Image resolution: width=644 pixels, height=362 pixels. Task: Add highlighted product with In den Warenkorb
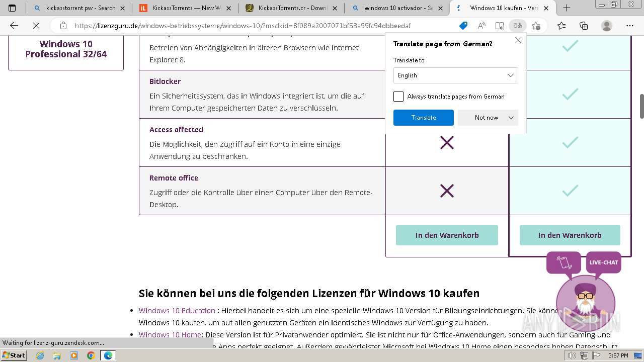pos(570,235)
